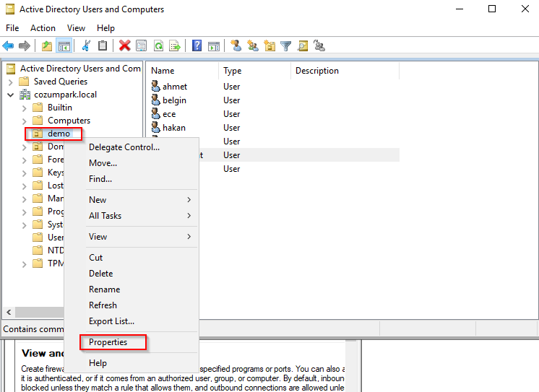Click the Copy clipboard toolbar icon
This screenshot has height=392, width=539.
(103, 45)
